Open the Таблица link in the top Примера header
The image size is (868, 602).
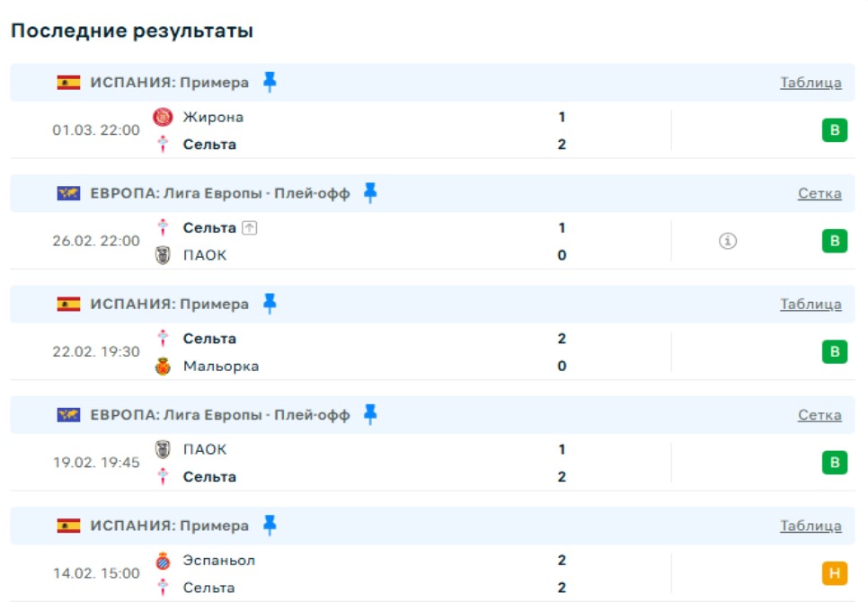click(x=810, y=83)
